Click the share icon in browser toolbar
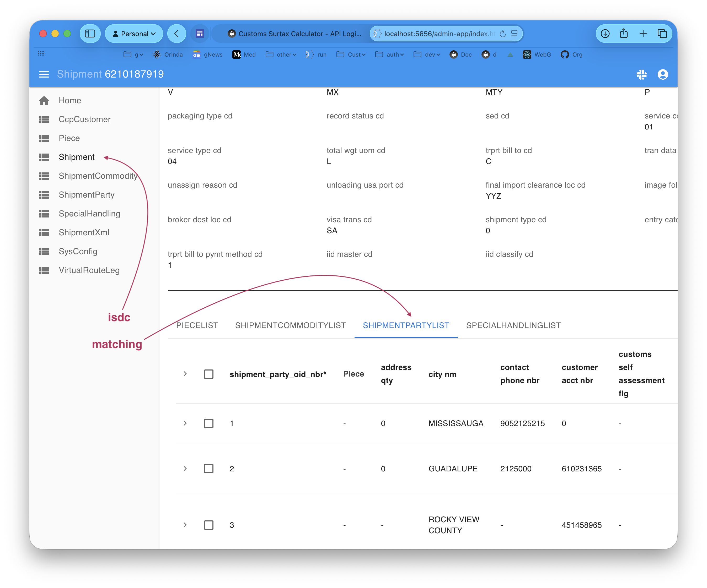This screenshot has height=588, width=707. (624, 34)
